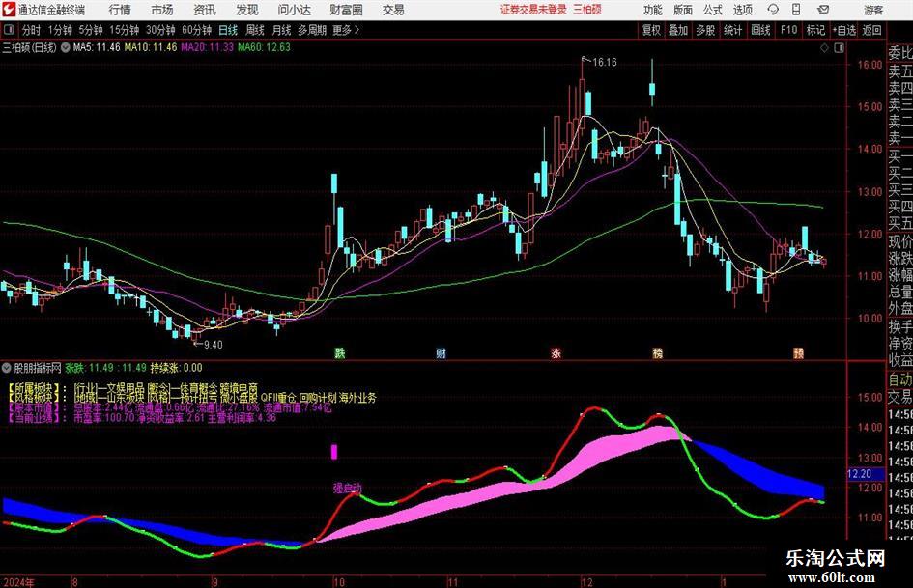Open the 交易 menu

393,10
